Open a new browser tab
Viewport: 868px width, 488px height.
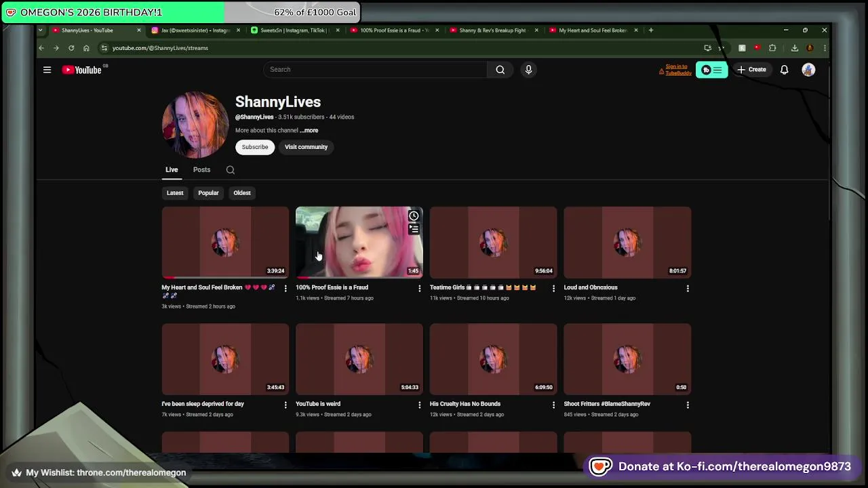pyautogui.click(x=651, y=30)
